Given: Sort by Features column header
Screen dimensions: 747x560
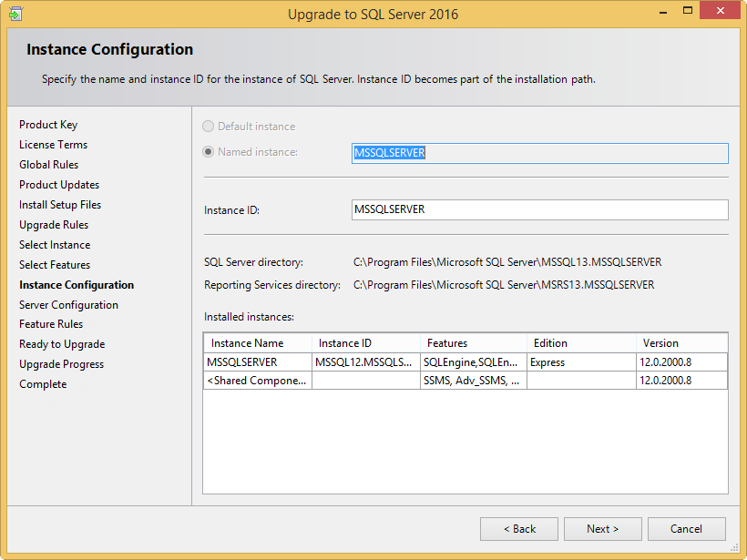Looking at the screenshot, I should pyautogui.click(x=474, y=343).
